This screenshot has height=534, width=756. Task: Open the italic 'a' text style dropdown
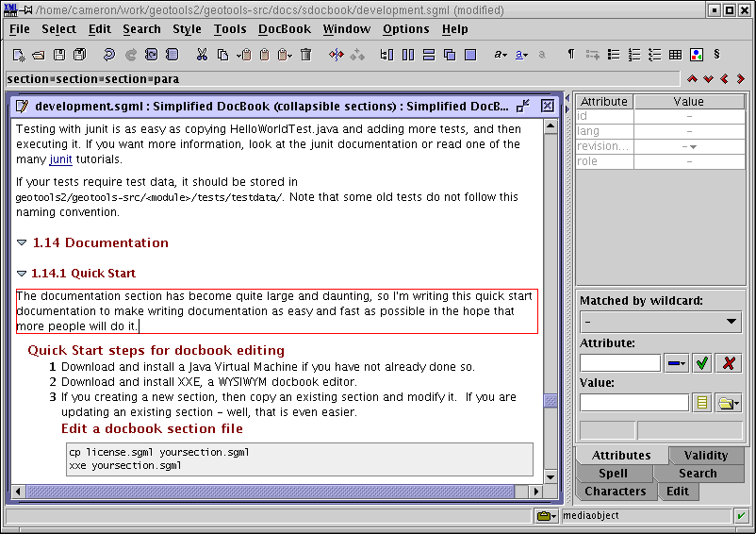[501, 55]
